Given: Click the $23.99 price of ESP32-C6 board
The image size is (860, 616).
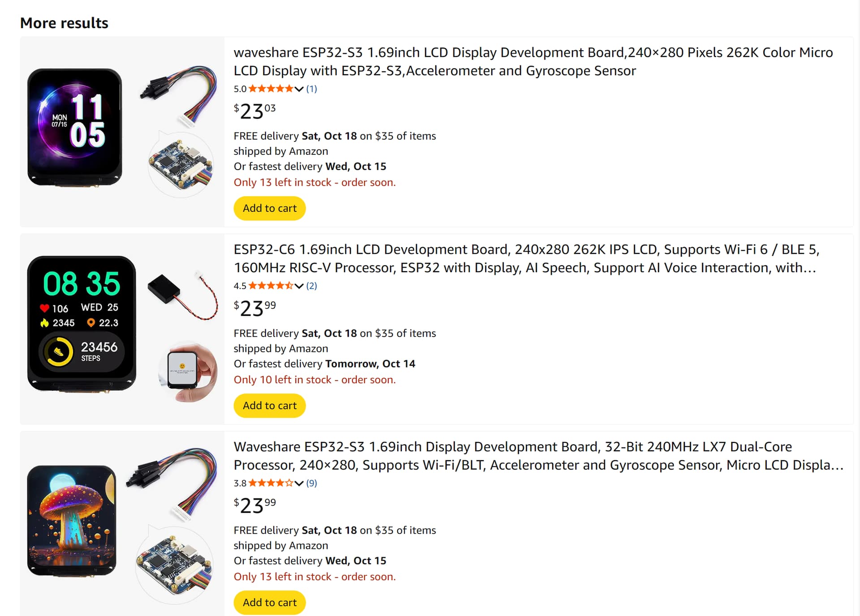Looking at the screenshot, I should click(x=254, y=308).
